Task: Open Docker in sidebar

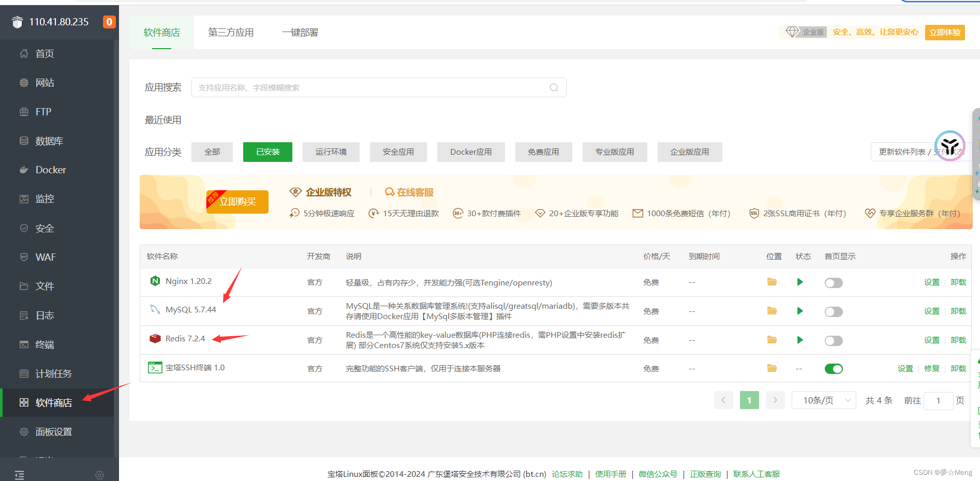Action: (x=57, y=170)
